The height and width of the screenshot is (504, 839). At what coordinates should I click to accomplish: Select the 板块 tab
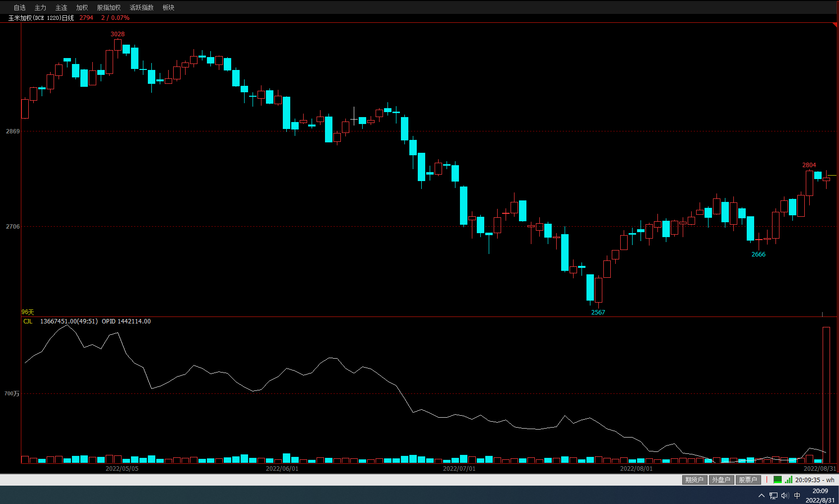click(168, 7)
